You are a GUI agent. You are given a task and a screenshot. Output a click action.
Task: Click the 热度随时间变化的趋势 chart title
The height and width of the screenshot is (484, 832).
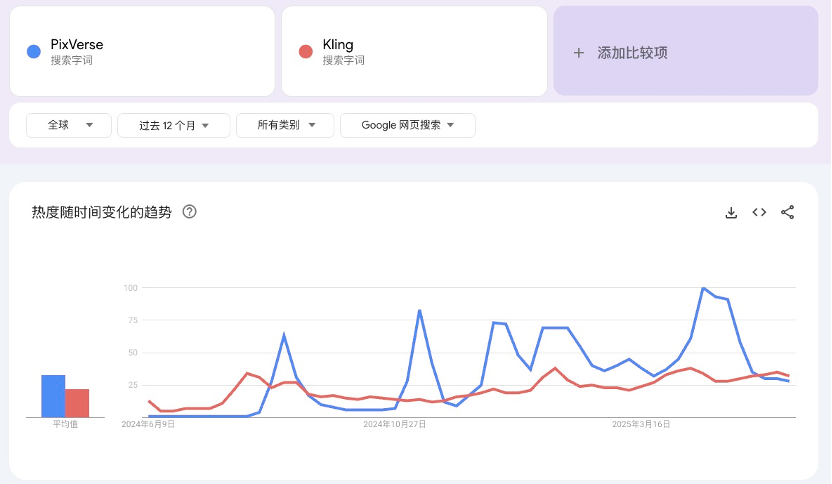(x=102, y=212)
